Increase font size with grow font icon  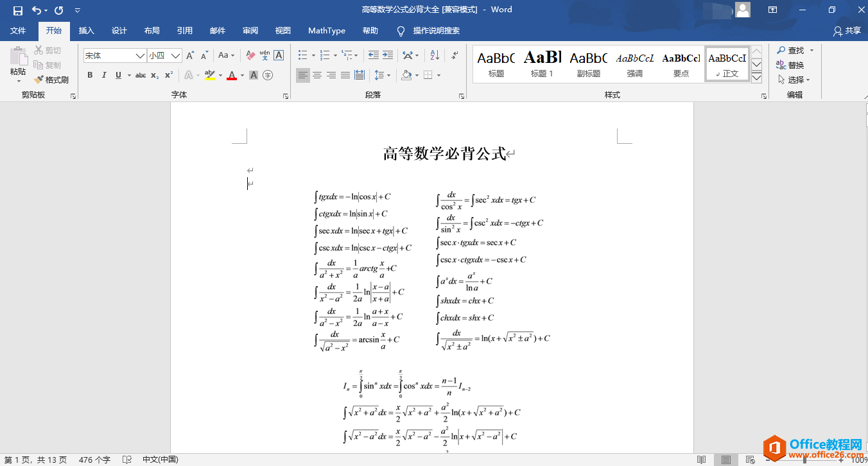190,56
